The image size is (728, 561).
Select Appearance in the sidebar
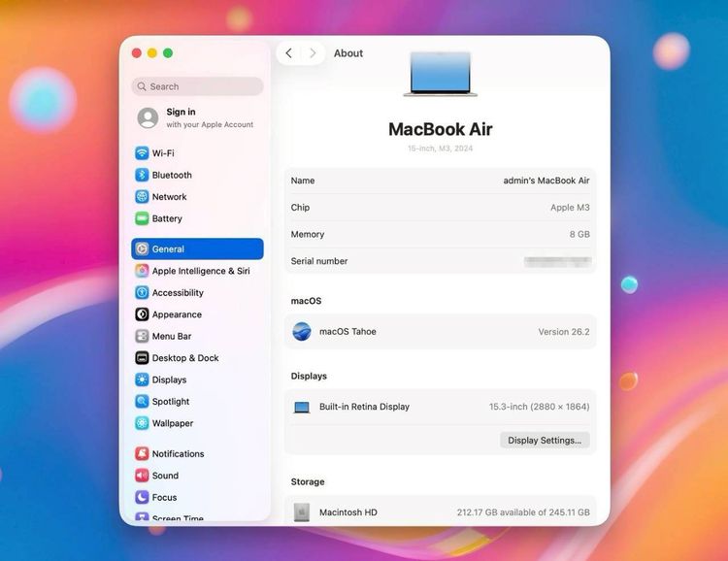pyautogui.click(x=197, y=314)
